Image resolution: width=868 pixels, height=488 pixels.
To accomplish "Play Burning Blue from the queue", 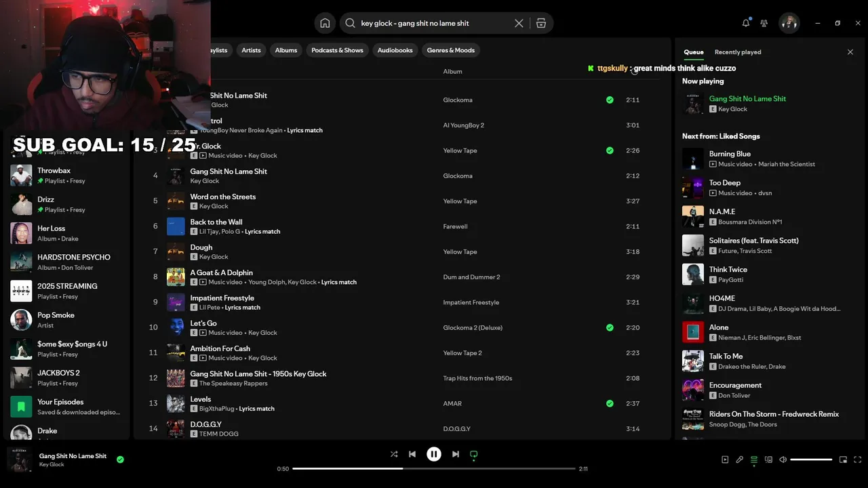I will click(x=730, y=154).
